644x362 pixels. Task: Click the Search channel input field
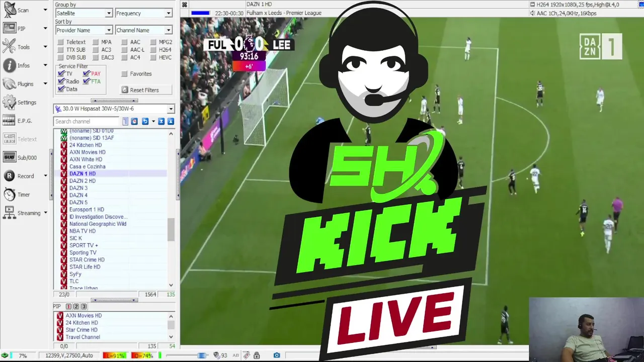click(87, 121)
